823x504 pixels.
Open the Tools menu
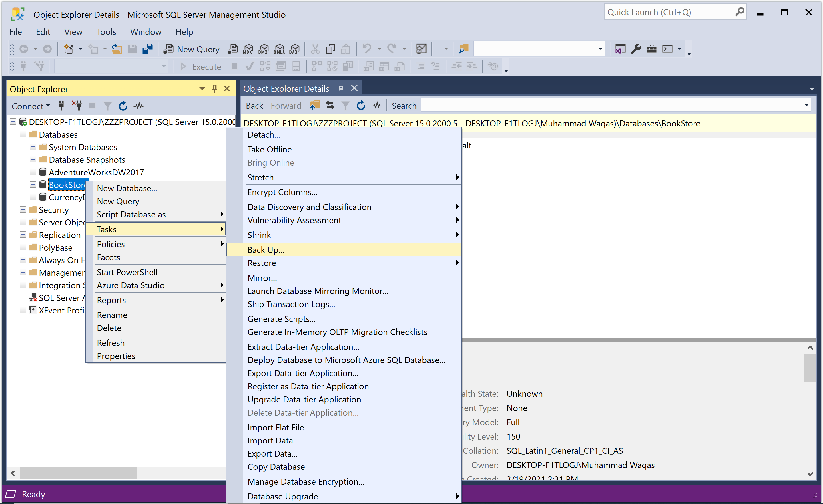point(106,32)
